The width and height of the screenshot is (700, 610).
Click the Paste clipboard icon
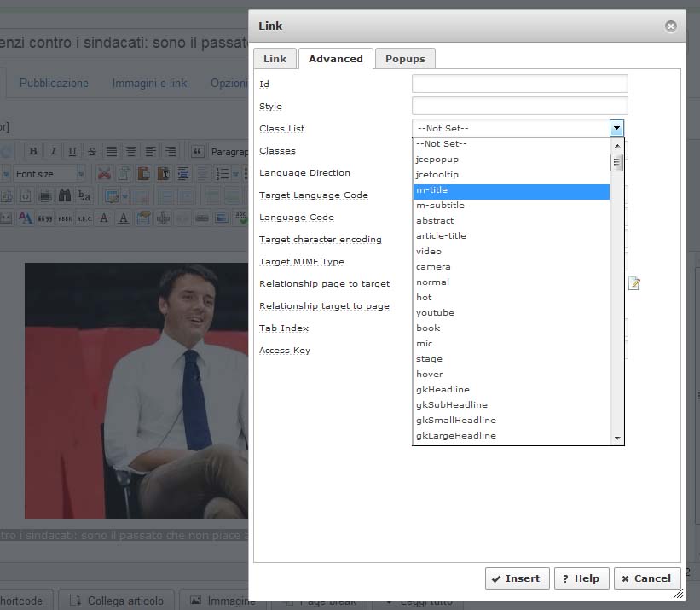coord(142,173)
